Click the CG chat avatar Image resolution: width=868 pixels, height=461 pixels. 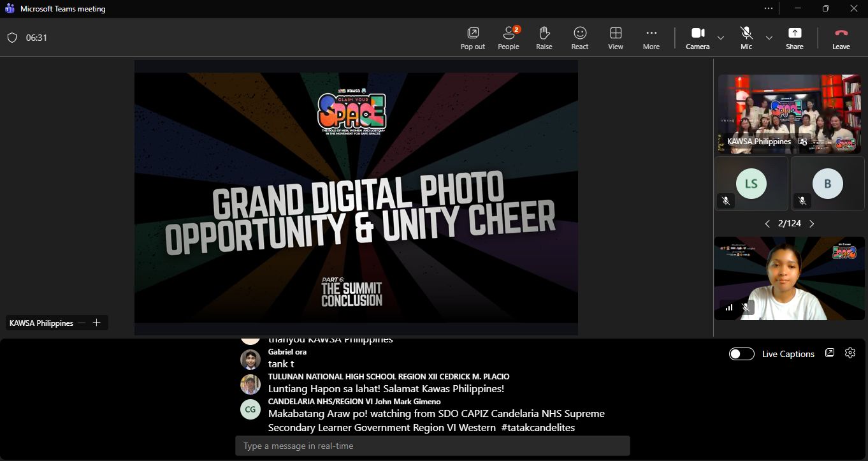tap(250, 409)
